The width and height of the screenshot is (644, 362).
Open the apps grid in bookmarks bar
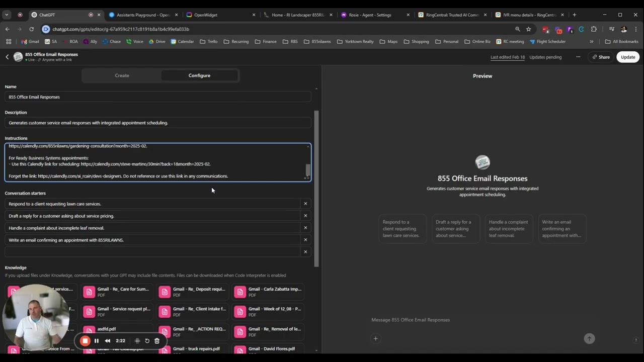click(8, 42)
